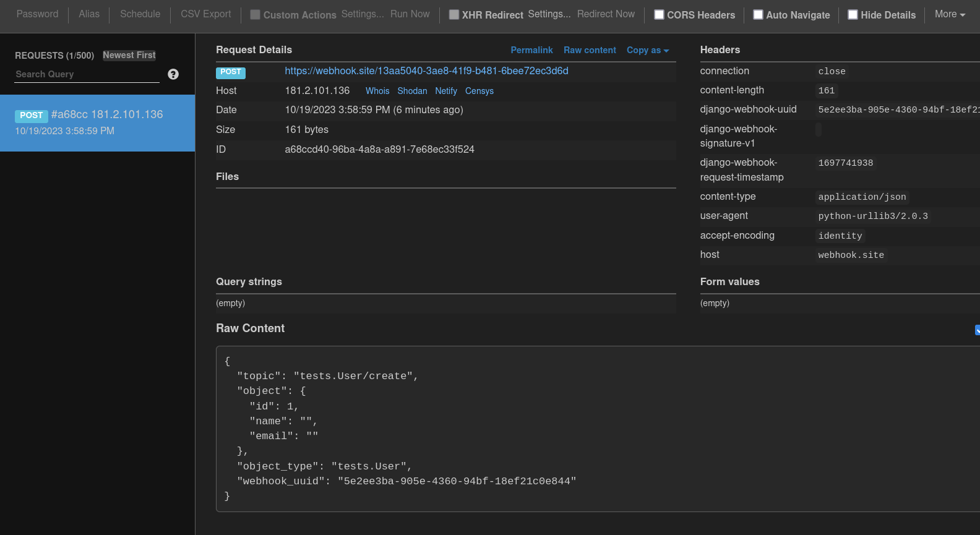Open Whois lookup for host IP

tap(377, 91)
